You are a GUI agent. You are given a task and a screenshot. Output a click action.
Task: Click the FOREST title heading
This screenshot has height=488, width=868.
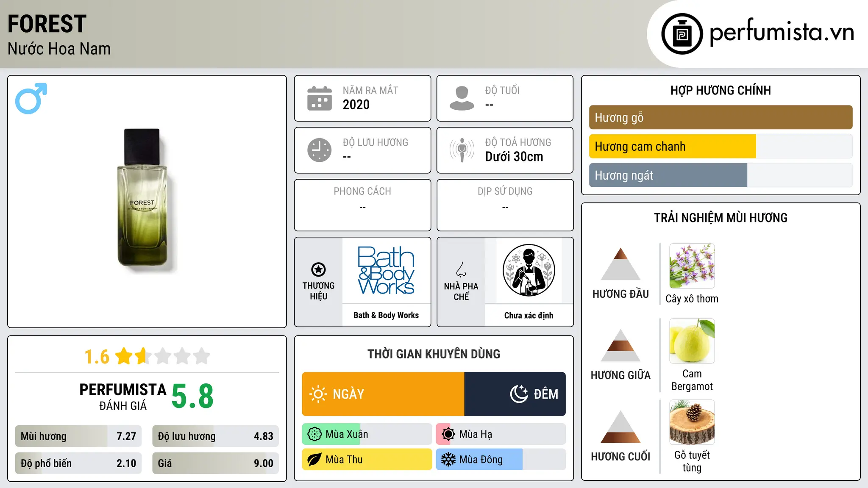(47, 24)
